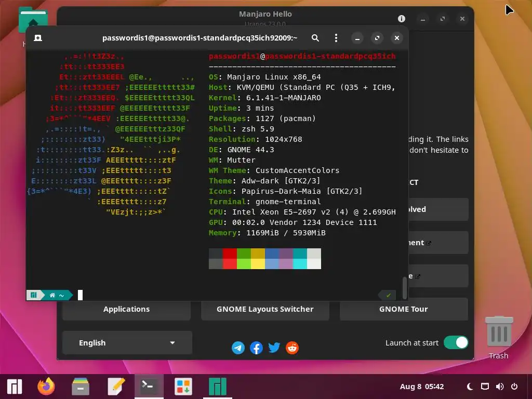Maximize the terminal window
532x399 pixels.
click(377, 38)
